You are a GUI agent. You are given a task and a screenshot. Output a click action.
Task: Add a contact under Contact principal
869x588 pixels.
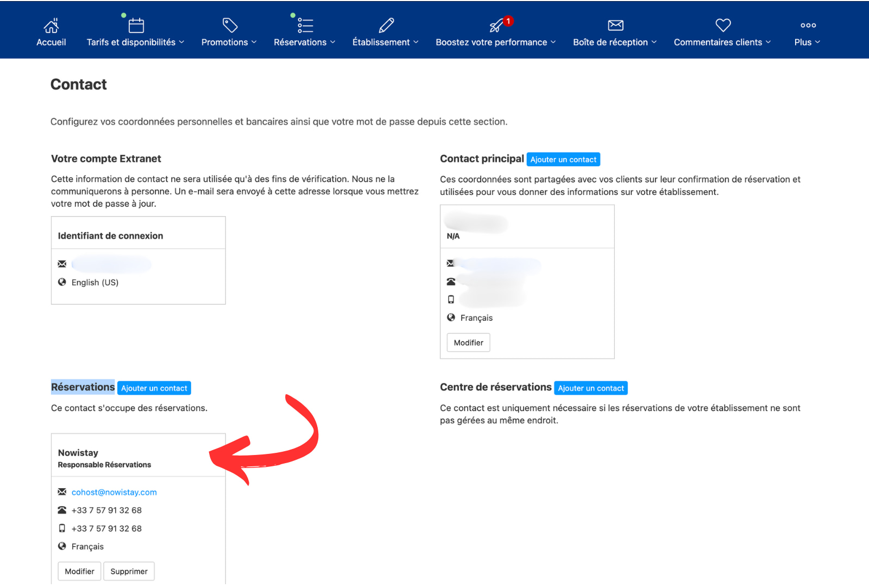click(563, 160)
